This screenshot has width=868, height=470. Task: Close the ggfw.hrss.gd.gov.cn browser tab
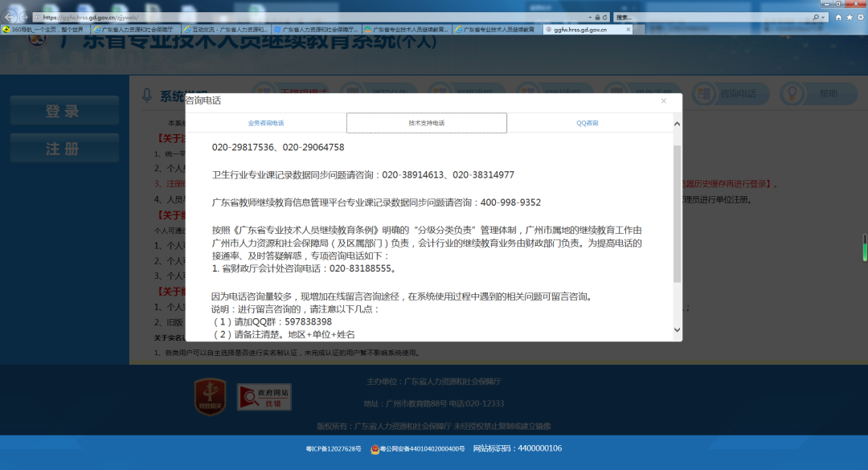click(x=628, y=30)
